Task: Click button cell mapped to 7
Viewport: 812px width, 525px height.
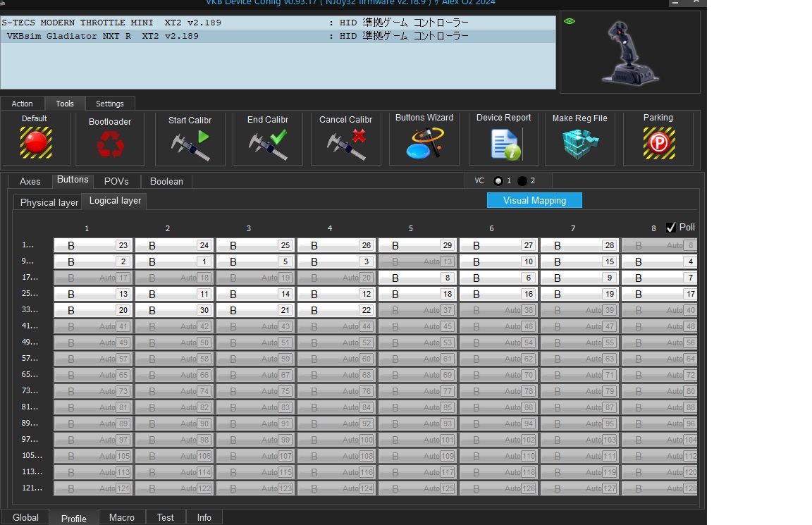Action: (660, 278)
